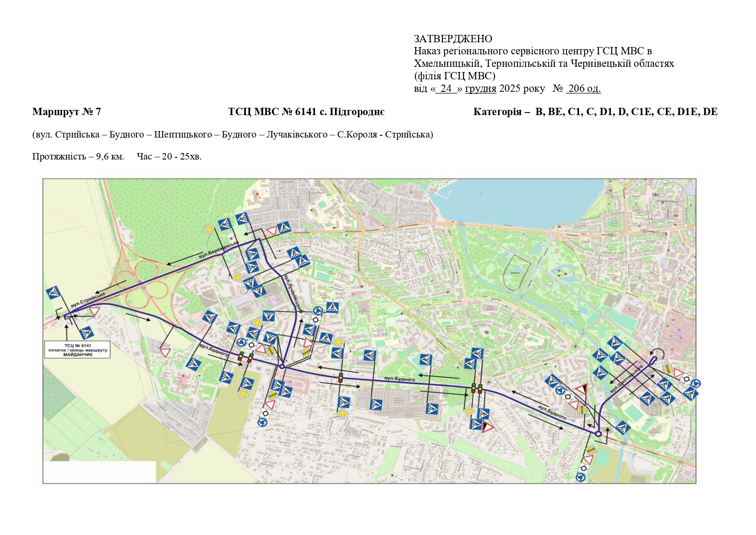
Task: Click the Протяжність – 9,6 км text
Action: 78,156
